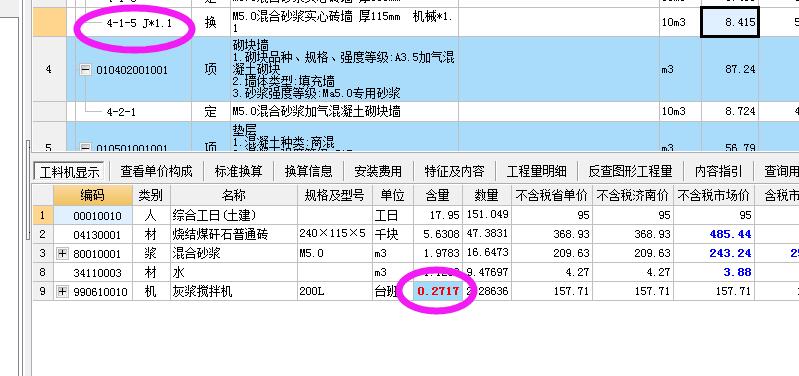The image size is (799, 376).
Task: Click the red 0.2717 content value
Action: click(437, 291)
